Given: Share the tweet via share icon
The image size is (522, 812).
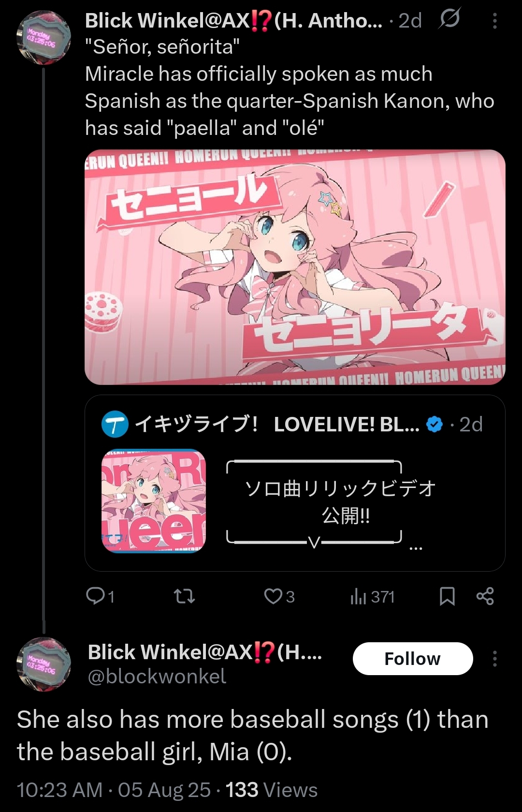Looking at the screenshot, I should tap(485, 596).
